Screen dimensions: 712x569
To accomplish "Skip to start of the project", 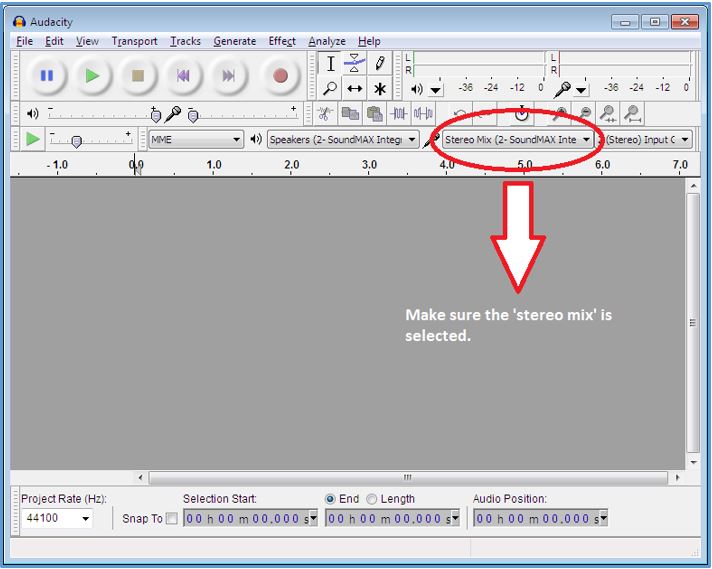I will click(183, 75).
